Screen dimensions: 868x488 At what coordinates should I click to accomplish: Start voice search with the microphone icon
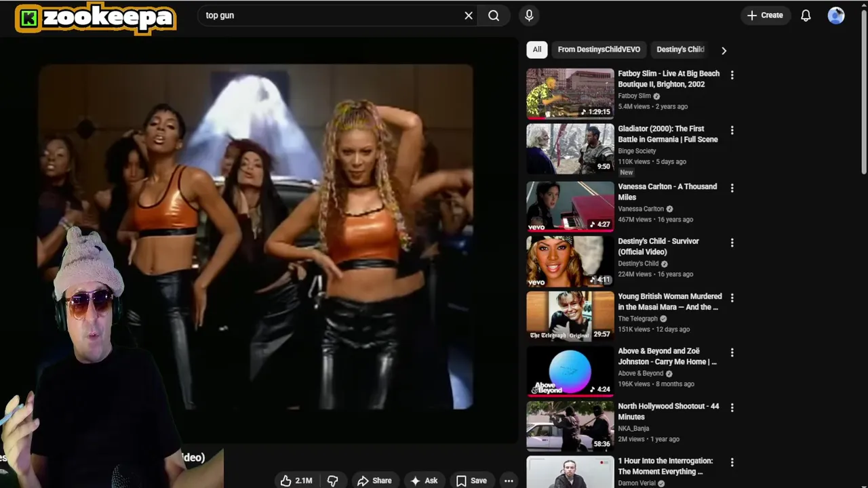pos(529,16)
